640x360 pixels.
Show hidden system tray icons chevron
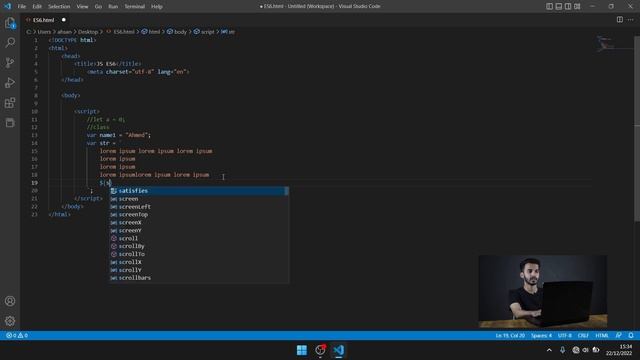[549, 350]
